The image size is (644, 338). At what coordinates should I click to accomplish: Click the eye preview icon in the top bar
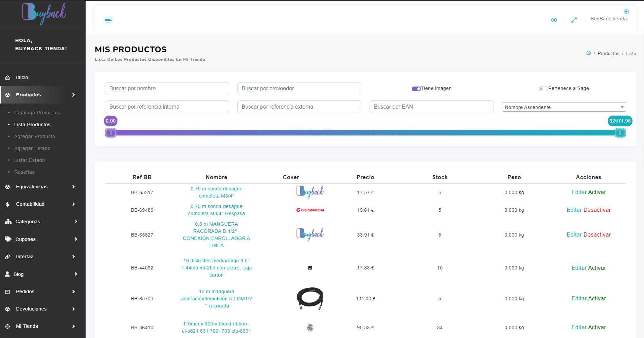(554, 20)
